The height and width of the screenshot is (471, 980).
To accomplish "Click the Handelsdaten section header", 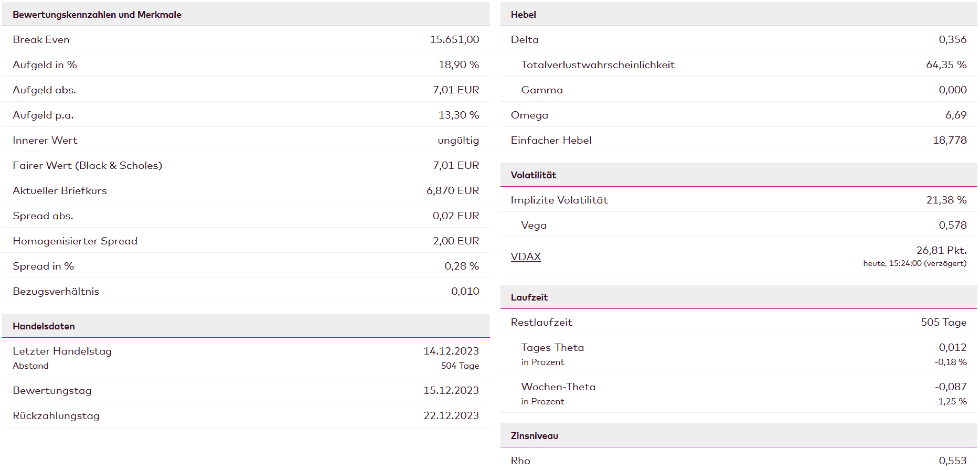I will point(44,326).
